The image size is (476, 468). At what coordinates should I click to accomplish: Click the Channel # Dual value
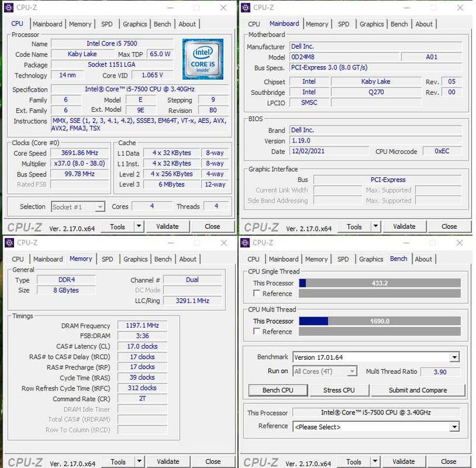click(193, 280)
